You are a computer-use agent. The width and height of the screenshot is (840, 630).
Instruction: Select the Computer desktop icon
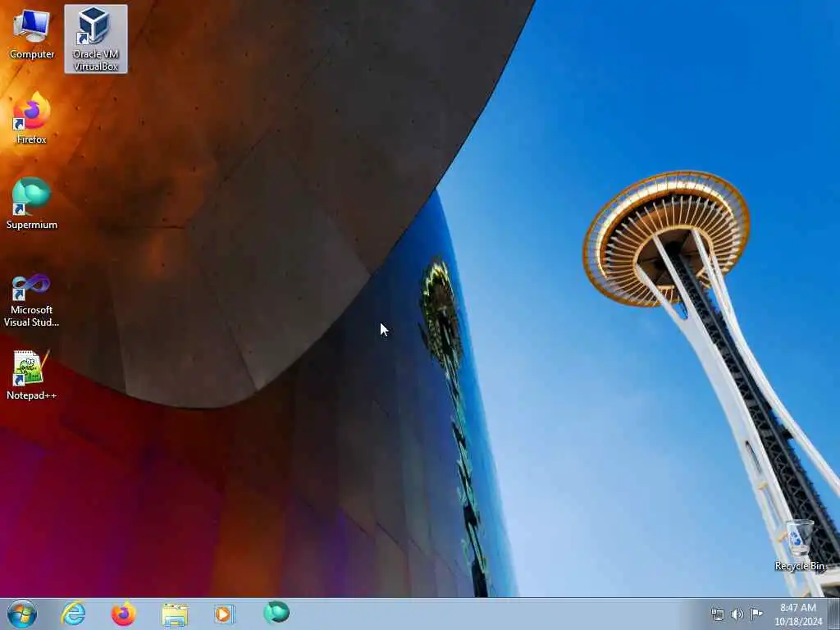coord(32,34)
